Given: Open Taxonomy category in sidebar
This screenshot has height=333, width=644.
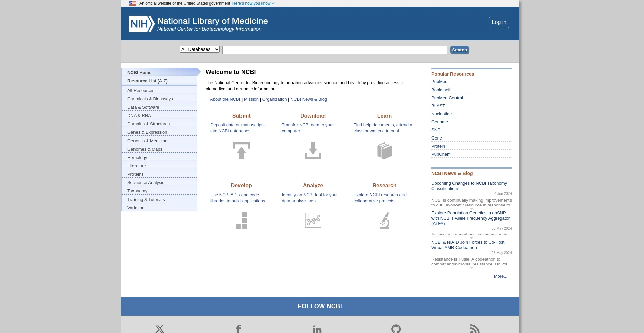Looking at the screenshot, I should tap(160, 191).
